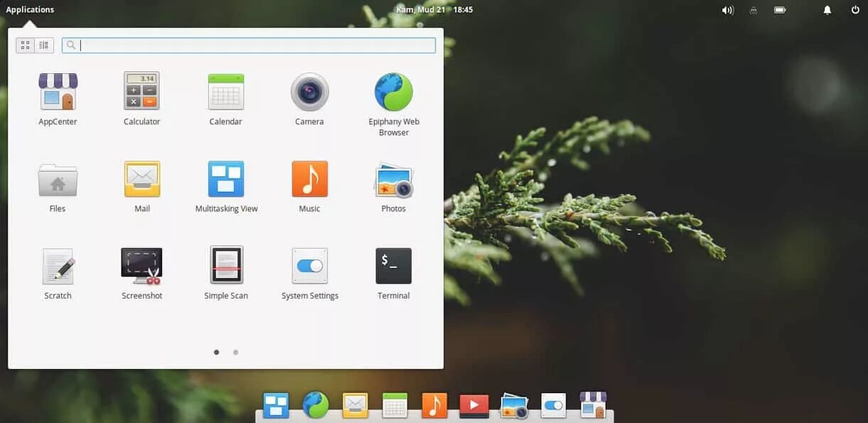
Task: Switch launcher to grid view
Action: (25, 45)
